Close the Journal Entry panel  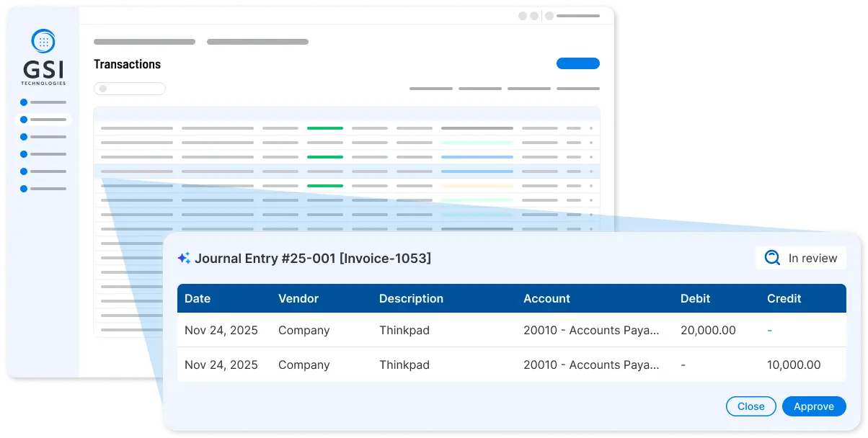point(750,406)
